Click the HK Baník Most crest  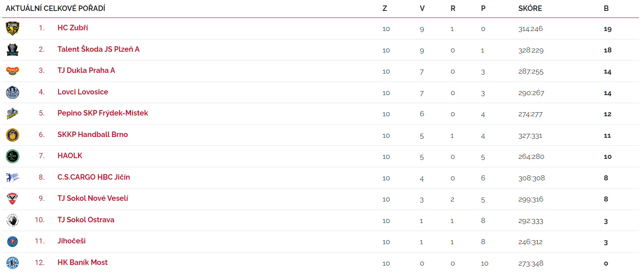12,263
